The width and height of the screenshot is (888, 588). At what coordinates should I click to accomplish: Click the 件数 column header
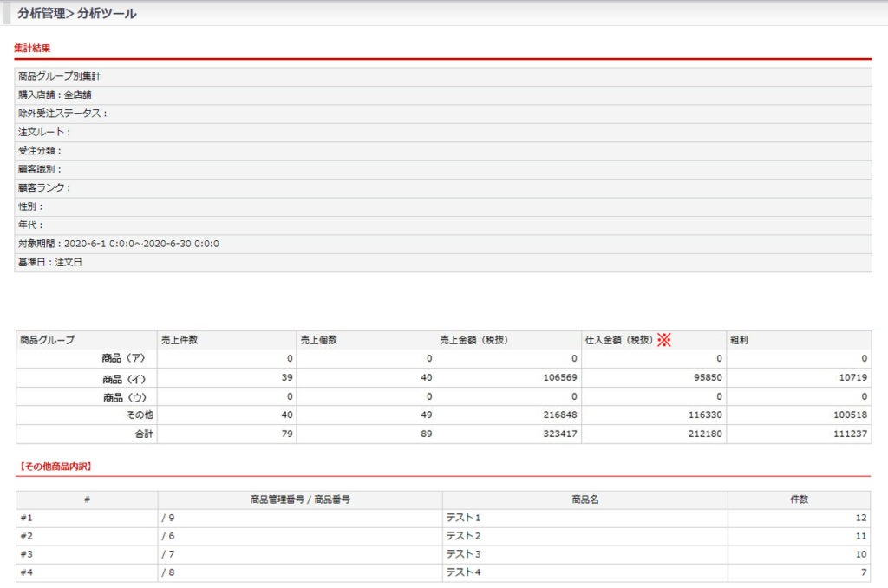[799, 500]
